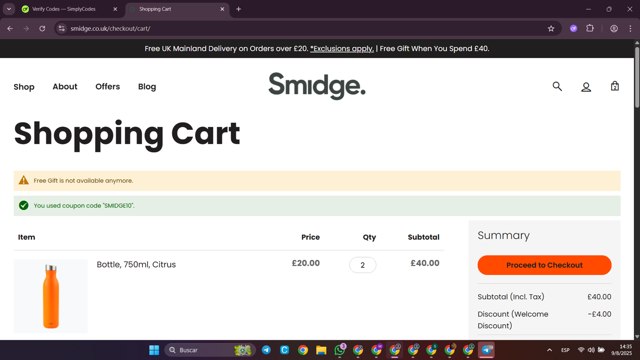Viewport: 640px width, 360px height.
Task: Open File Explorer from the taskbar
Action: click(321, 350)
